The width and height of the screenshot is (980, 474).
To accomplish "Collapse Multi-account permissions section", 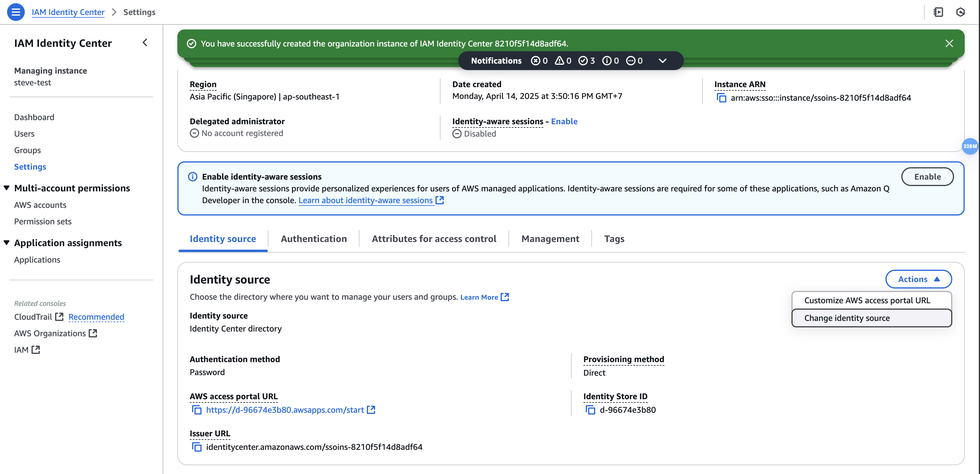I will 6,188.
